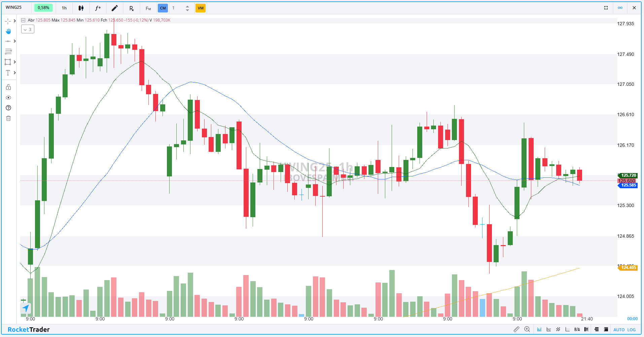644x337 pixels.
Task: Select the pencil drawing tool
Action: point(114,8)
